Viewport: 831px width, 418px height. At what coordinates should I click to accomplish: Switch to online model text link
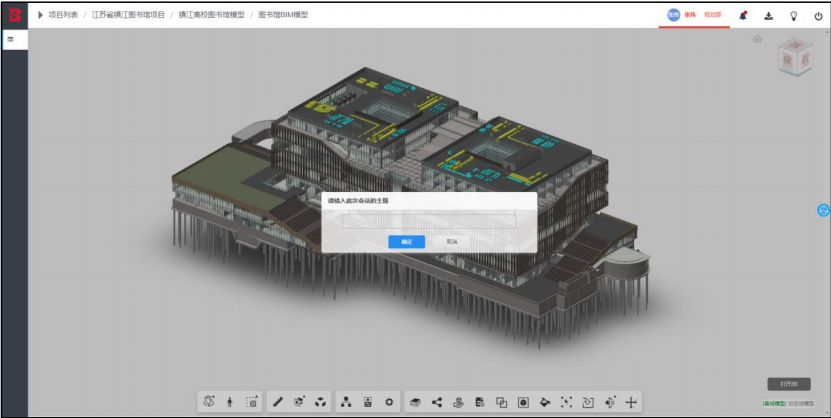[801, 404]
